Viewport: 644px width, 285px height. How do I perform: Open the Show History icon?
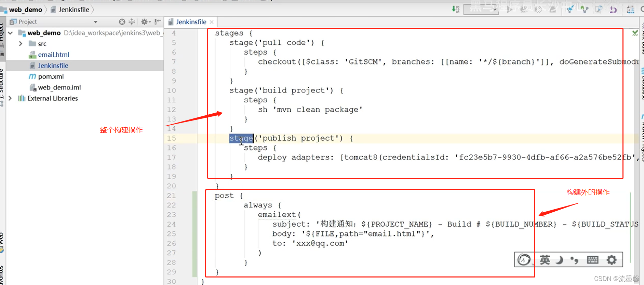click(x=599, y=10)
